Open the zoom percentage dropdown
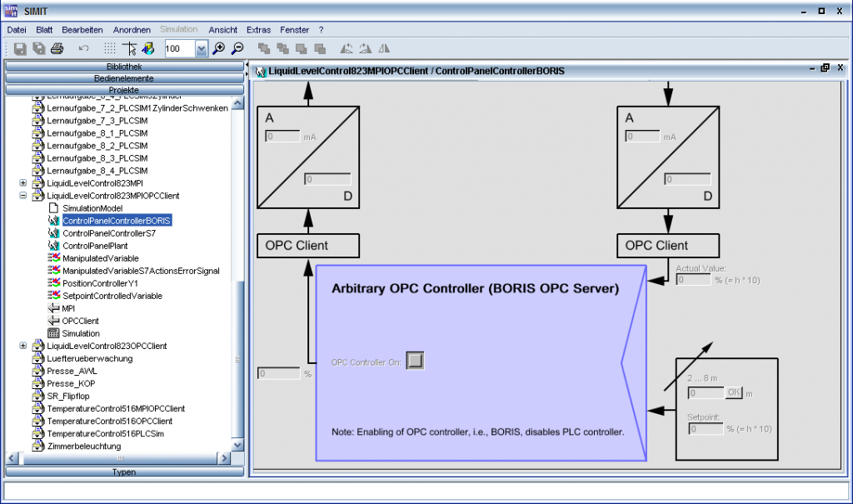The image size is (853, 504). click(201, 50)
